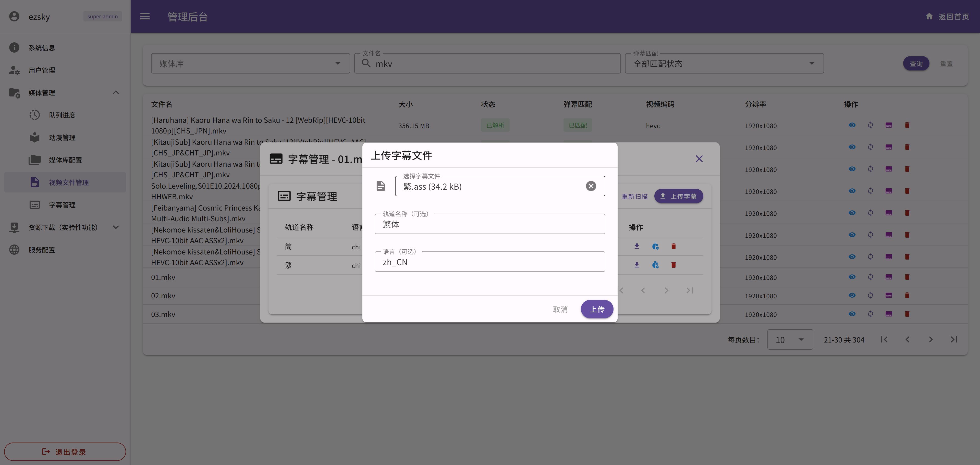Viewport: 980px width, 465px height.
Task: Click the 退出登录 logout button
Action: (65, 452)
